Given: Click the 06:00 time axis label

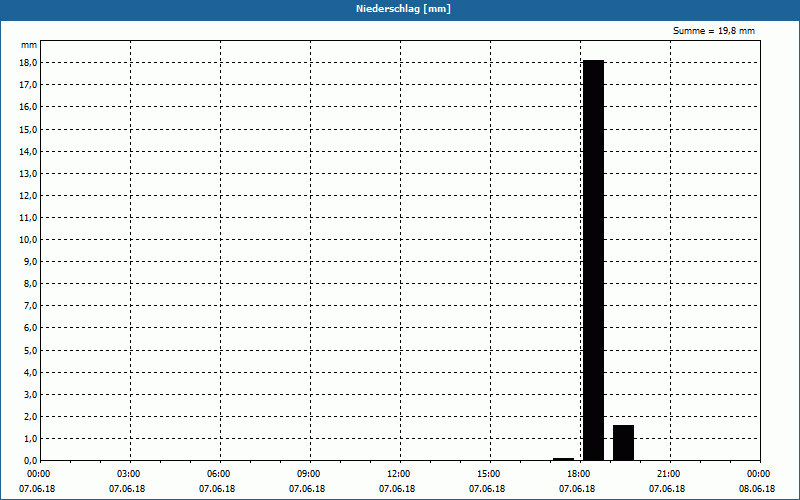Looking at the screenshot, I should [x=218, y=474].
